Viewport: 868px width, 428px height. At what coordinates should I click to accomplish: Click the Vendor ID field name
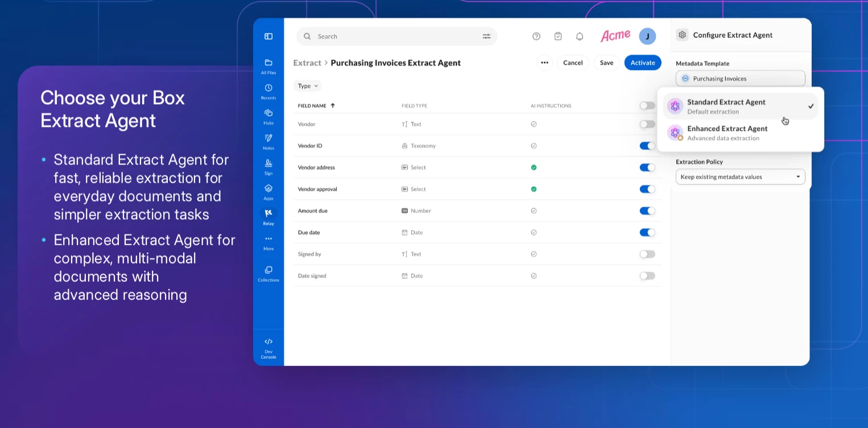[x=310, y=146]
